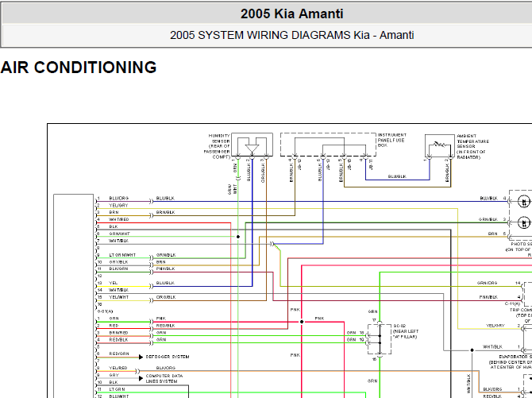Click the arrow pointing to DEFOGGER SYSTEM
This screenshot has height=398, width=532.
pos(141,357)
